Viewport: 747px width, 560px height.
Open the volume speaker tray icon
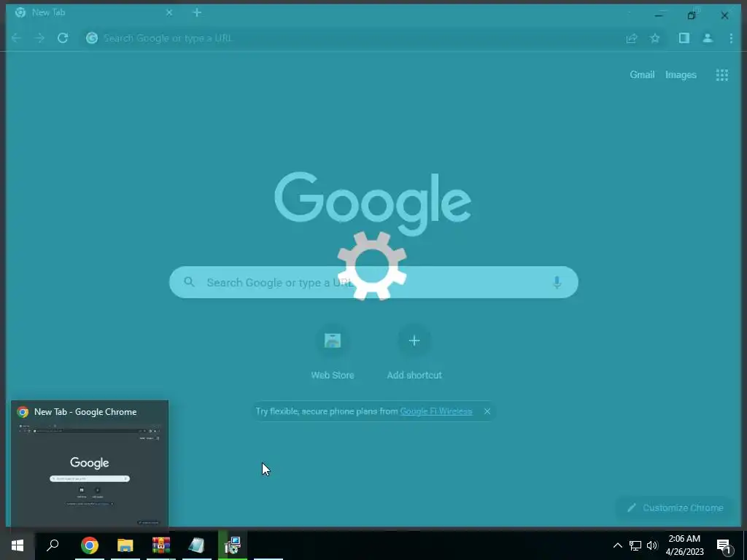click(x=652, y=545)
